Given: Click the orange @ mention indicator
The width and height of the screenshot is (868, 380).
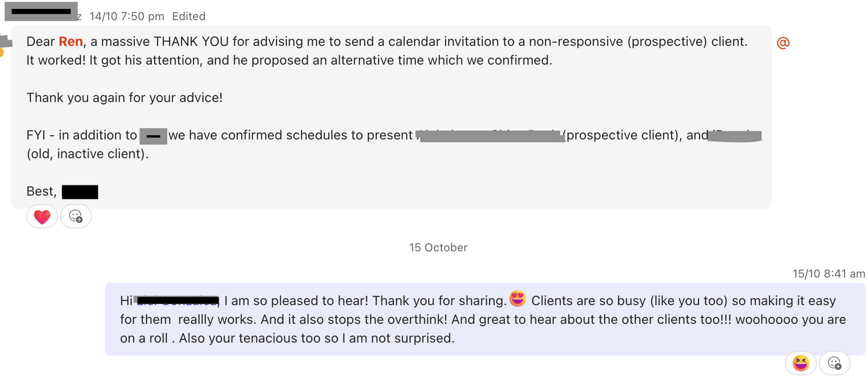Looking at the screenshot, I should 783,43.
